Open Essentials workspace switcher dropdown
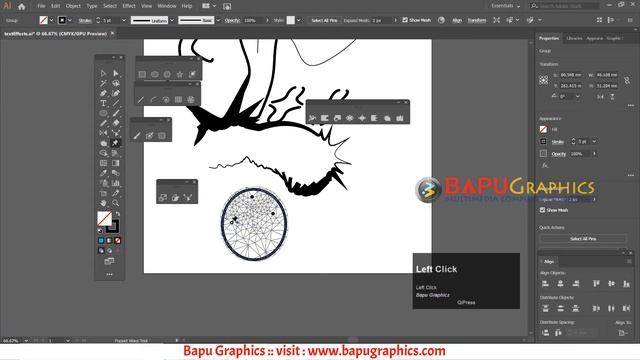This screenshot has width=640, height=360. tap(506, 6)
